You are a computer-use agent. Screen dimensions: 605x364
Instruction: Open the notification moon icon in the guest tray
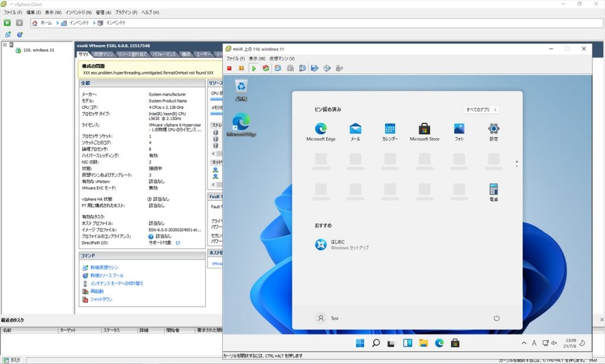(x=583, y=343)
